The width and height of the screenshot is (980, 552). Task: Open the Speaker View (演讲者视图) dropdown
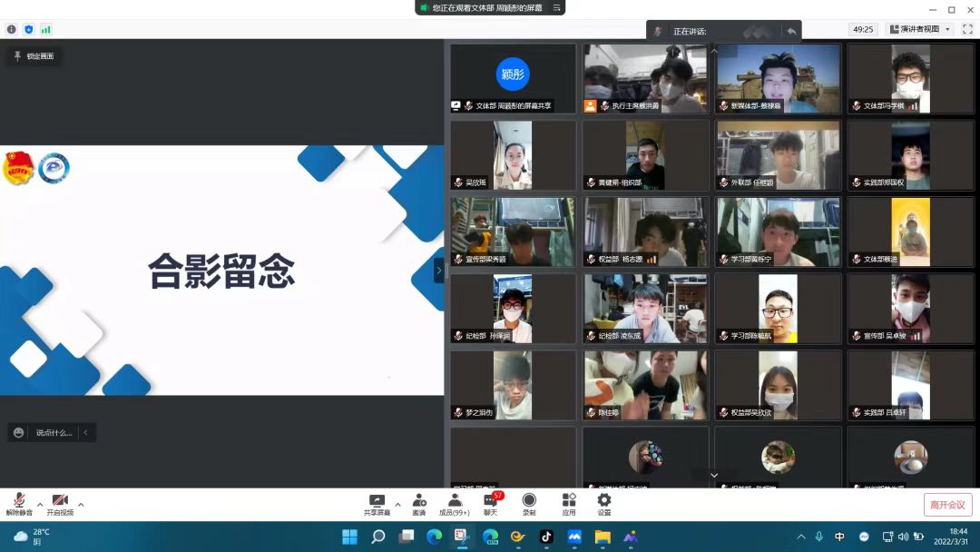(920, 29)
